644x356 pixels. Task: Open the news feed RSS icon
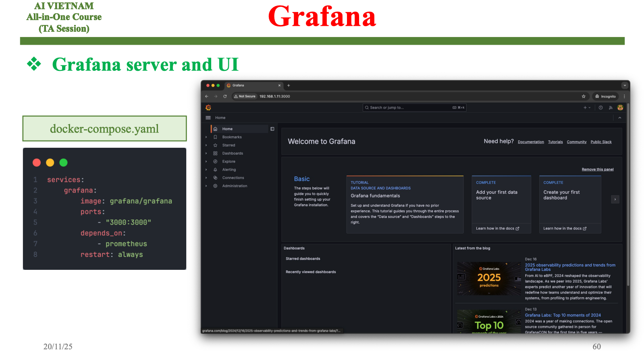[x=611, y=108]
